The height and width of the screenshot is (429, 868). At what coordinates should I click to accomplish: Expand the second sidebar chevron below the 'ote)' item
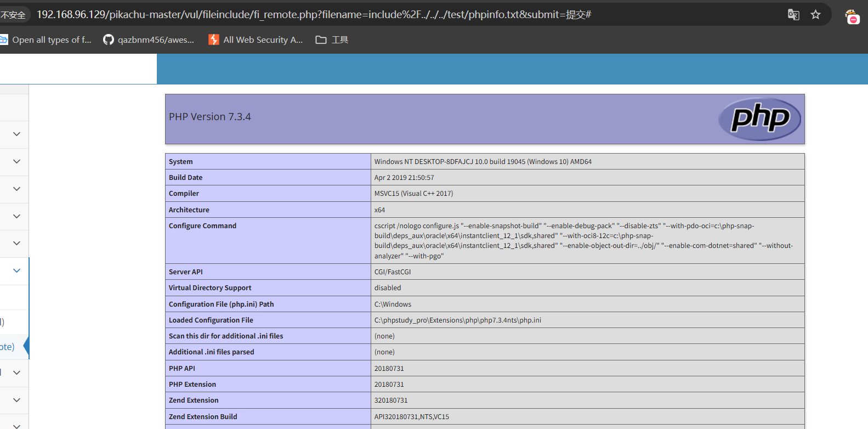pos(16,400)
